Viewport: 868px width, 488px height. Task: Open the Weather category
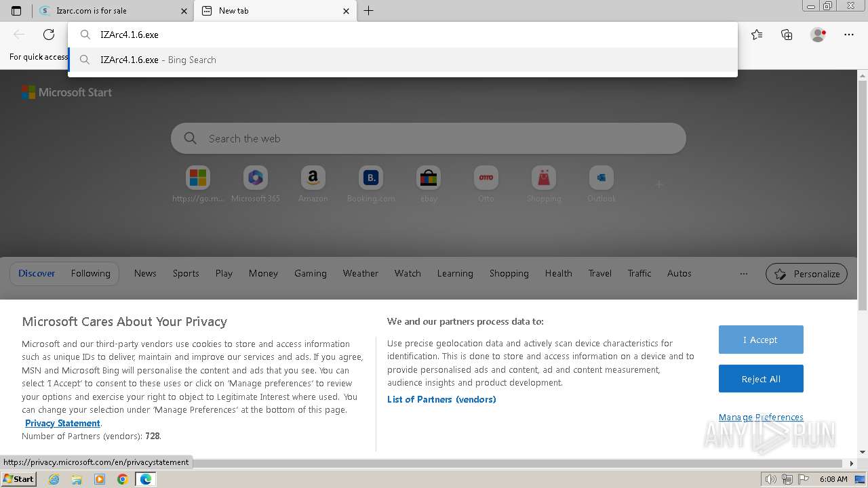pyautogui.click(x=361, y=273)
